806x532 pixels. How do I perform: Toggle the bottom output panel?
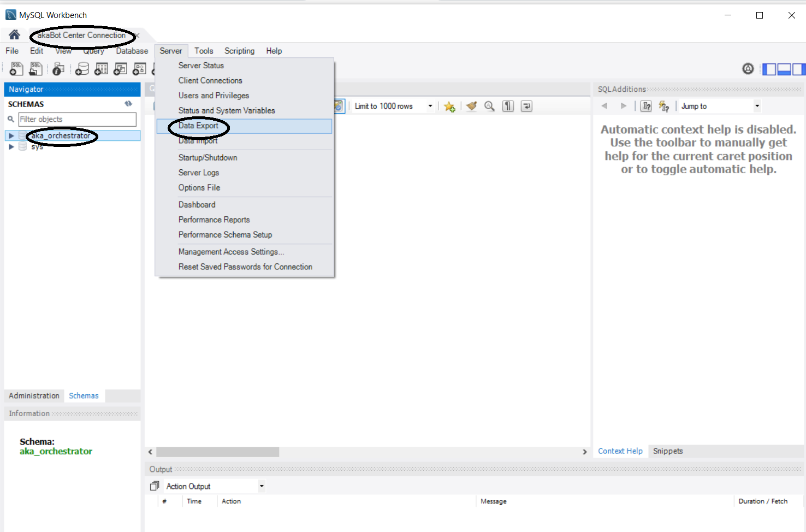784,69
